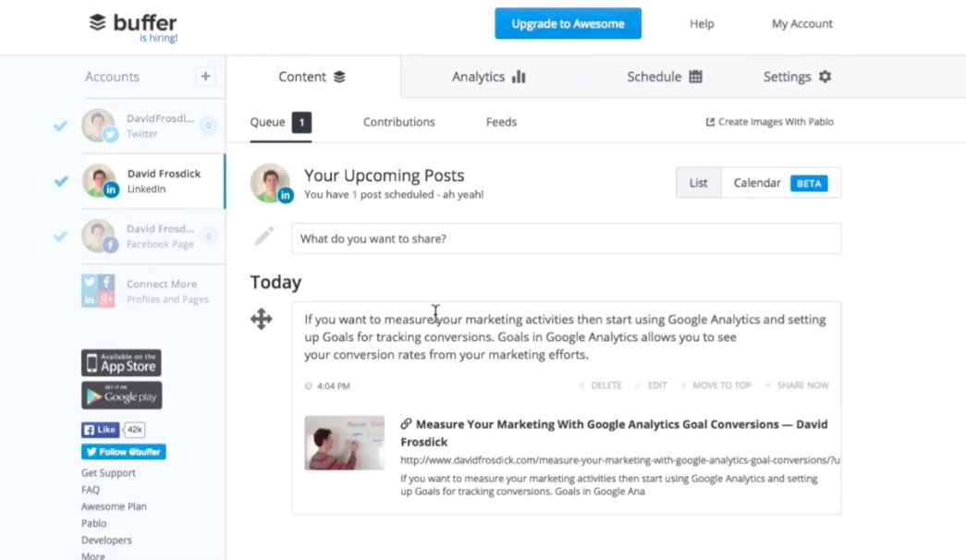Click Follow @buffer Twitter button
This screenshot has width=966, height=560.
pos(123,452)
